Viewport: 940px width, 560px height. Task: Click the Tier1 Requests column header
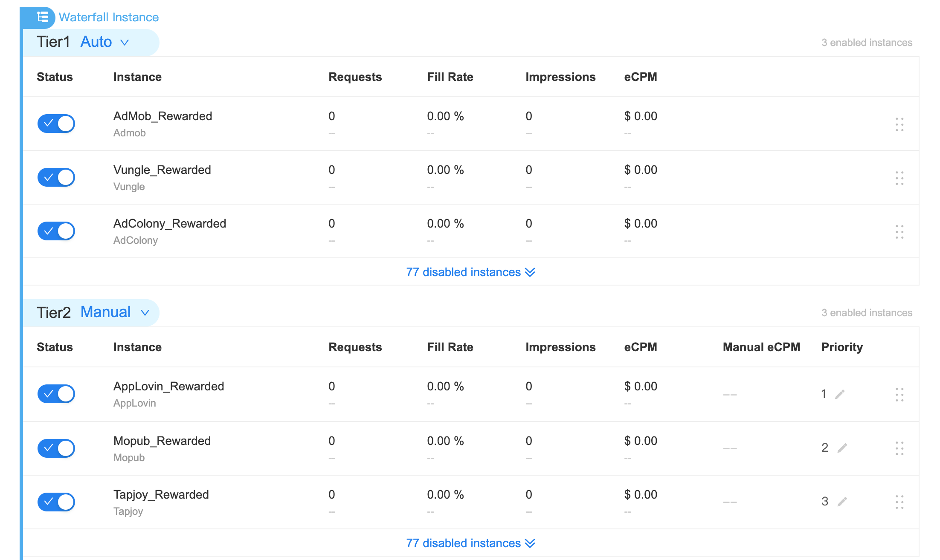tap(355, 77)
